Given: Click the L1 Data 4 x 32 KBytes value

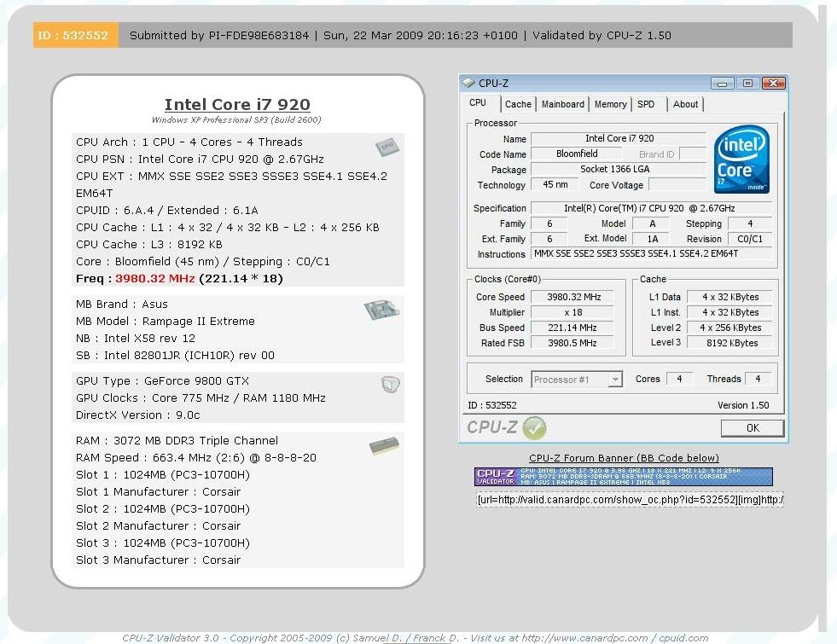Looking at the screenshot, I should [x=730, y=297].
